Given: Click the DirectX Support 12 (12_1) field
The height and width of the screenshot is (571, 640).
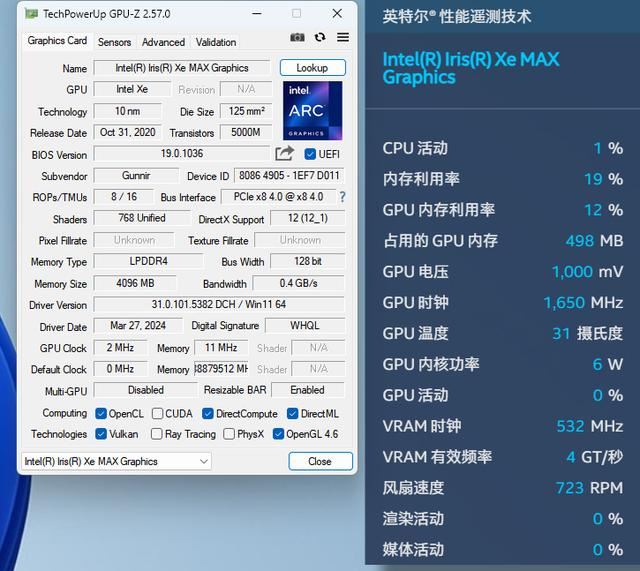Looking at the screenshot, I should point(308,218).
